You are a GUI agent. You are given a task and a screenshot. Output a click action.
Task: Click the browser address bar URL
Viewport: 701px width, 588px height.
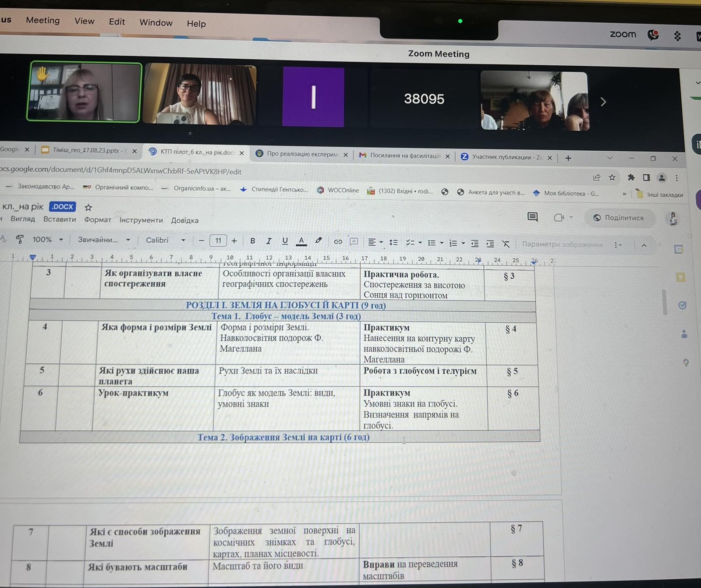click(x=121, y=170)
